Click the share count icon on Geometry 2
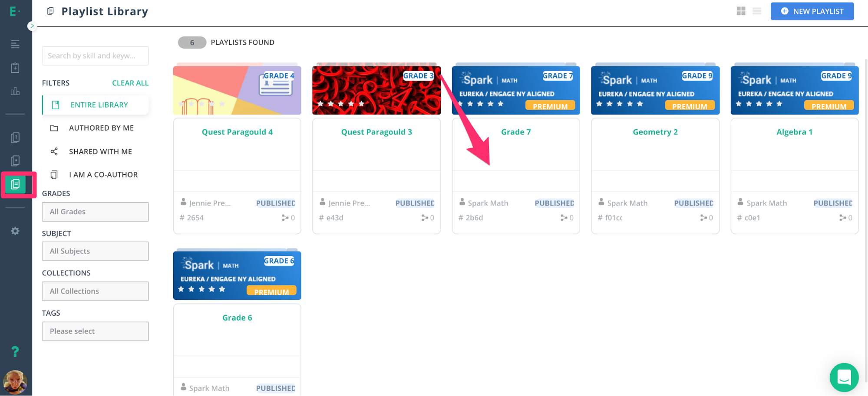This screenshot has width=868, height=396. click(x=703, y=218)
